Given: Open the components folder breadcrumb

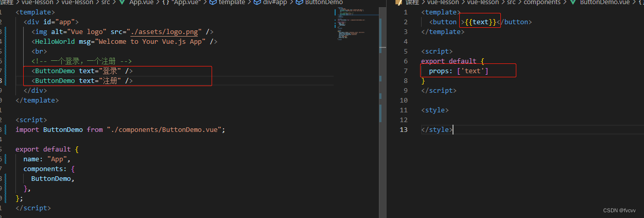Looking at the screenshot, I should (542, 2).
